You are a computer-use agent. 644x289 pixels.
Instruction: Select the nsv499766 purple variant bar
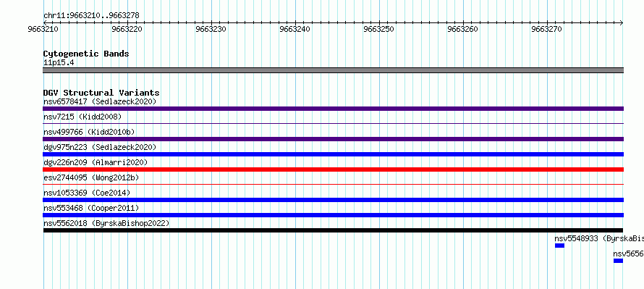coord(333,139)
